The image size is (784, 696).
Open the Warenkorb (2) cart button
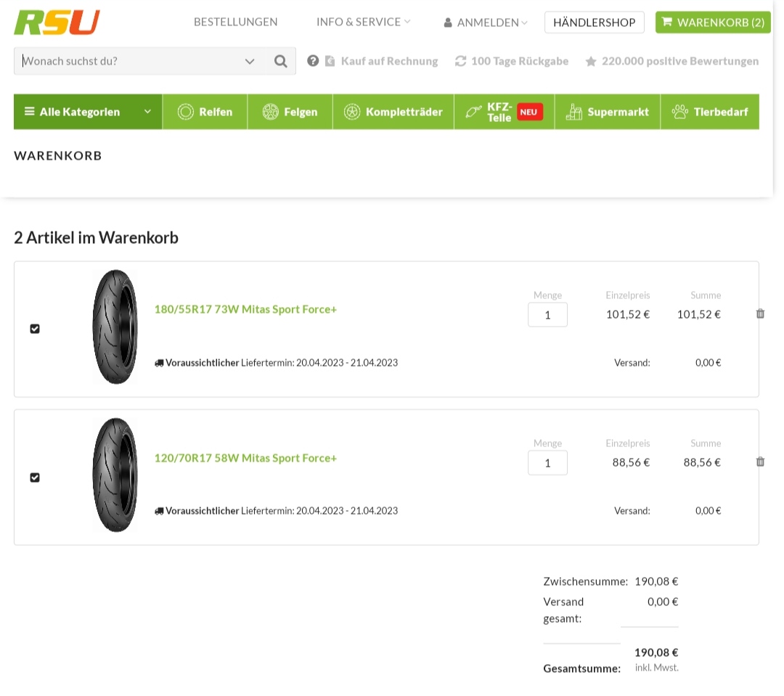[712, 22]
